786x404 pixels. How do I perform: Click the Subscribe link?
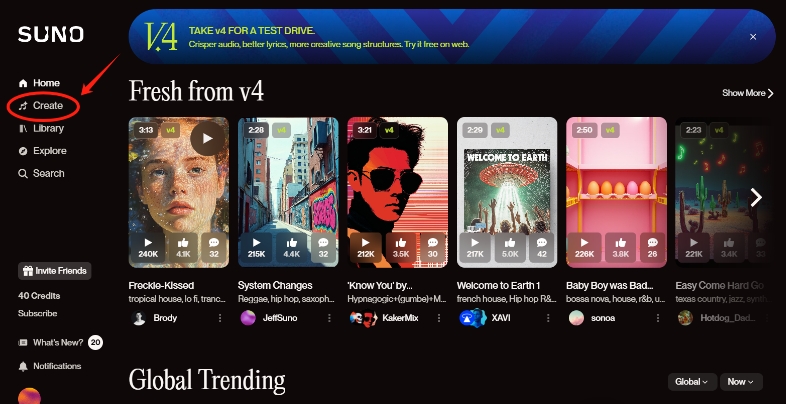point(37,313)
